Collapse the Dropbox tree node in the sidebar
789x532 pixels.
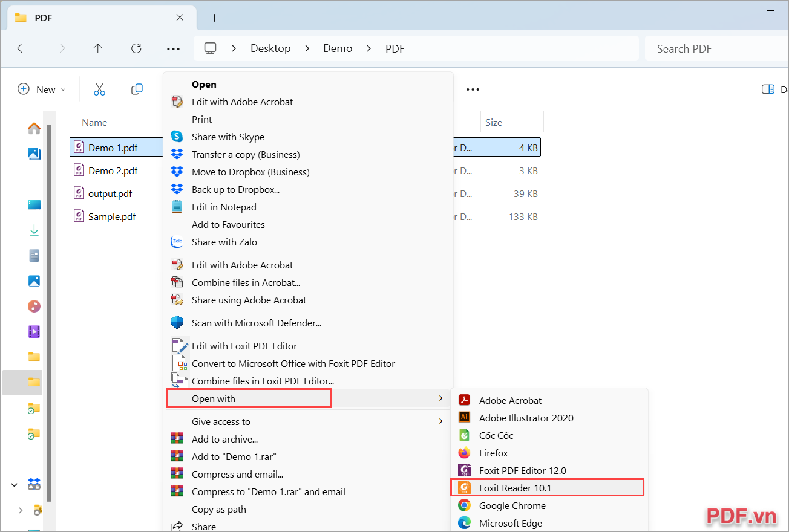pyautogui.click(x=14, y=485)
